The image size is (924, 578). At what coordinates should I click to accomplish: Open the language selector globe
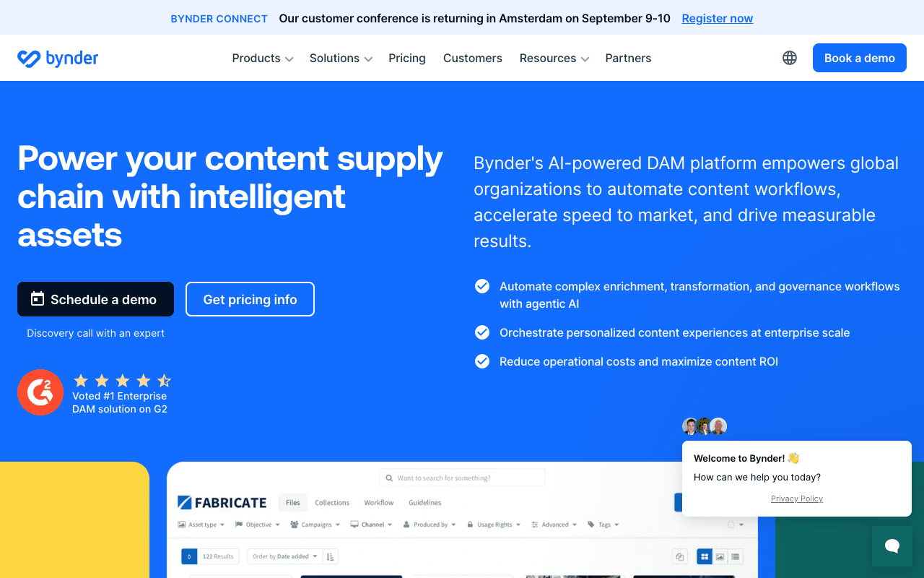[x=790, y=58]
